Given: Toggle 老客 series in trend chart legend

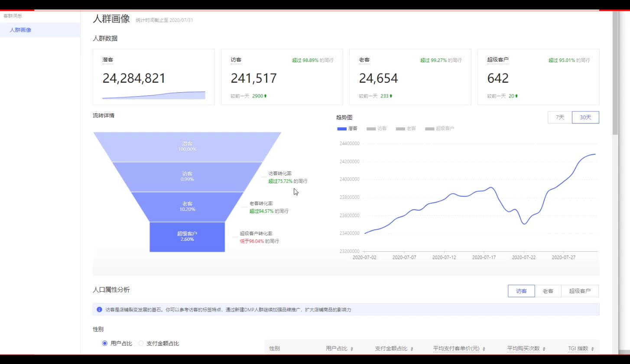Looking at the screenshot, I should 406,129.
